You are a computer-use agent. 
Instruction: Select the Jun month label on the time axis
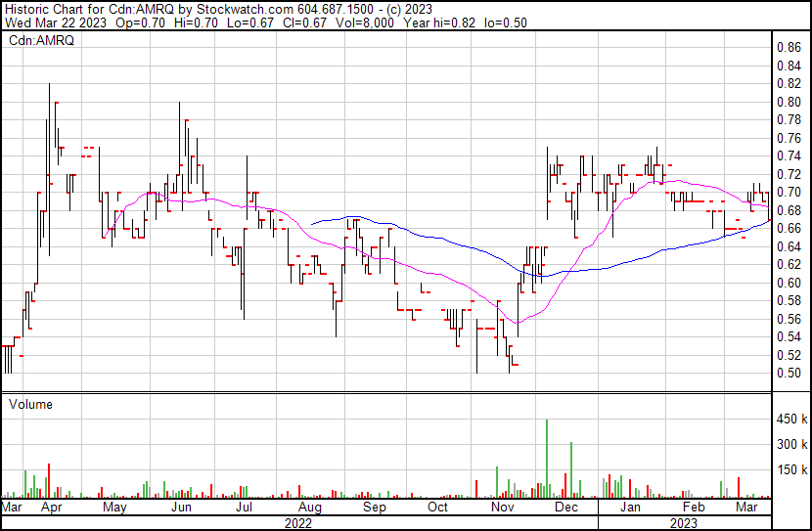coord(180,509)
